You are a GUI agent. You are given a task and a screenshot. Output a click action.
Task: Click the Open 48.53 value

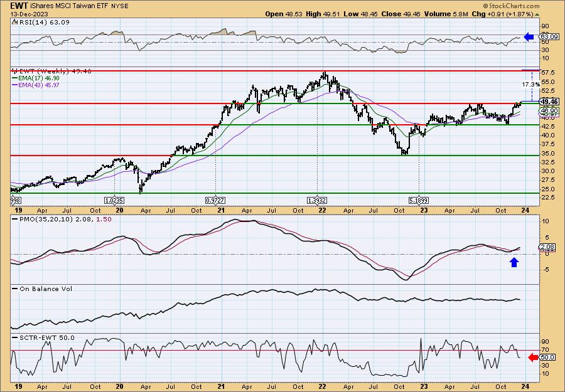(284, 14)
